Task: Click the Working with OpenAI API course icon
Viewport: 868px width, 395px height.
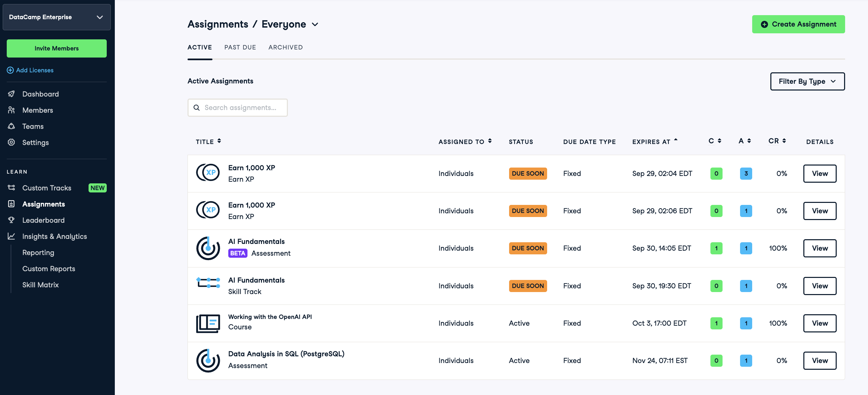Action: pyautogui.click(x=208, y=323)
